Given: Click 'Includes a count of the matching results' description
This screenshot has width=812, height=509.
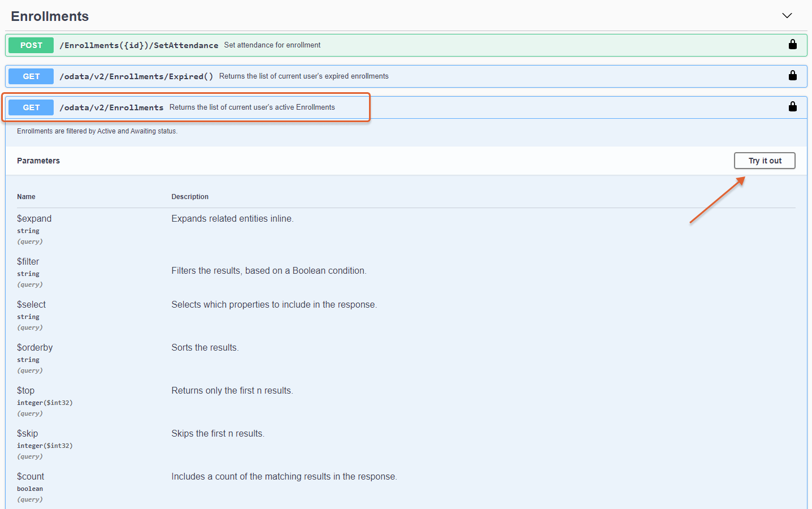Looking at the screenshot, I should pos(284,477).
